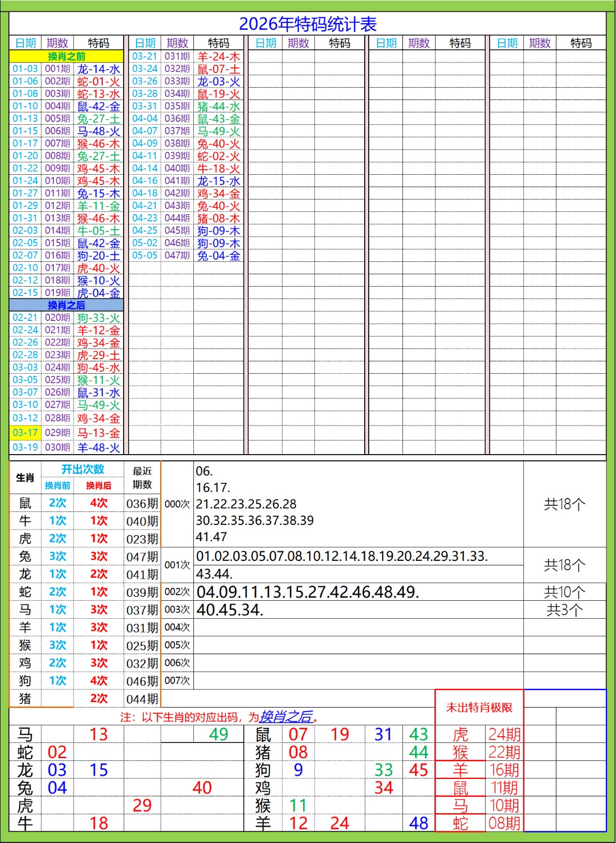Screen dimensions: 616x843
Task: Select the result cell 羊-48-火
Action: point(98,447)
